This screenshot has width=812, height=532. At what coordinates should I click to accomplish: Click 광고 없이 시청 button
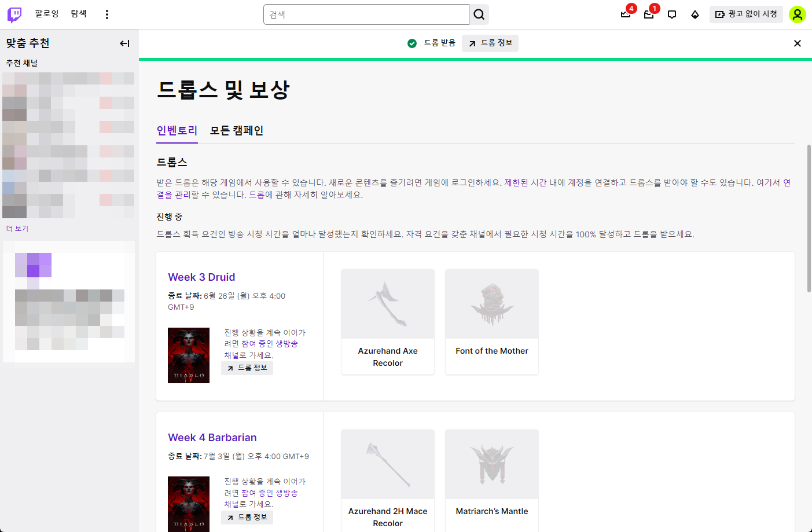[x=746, y=14]
